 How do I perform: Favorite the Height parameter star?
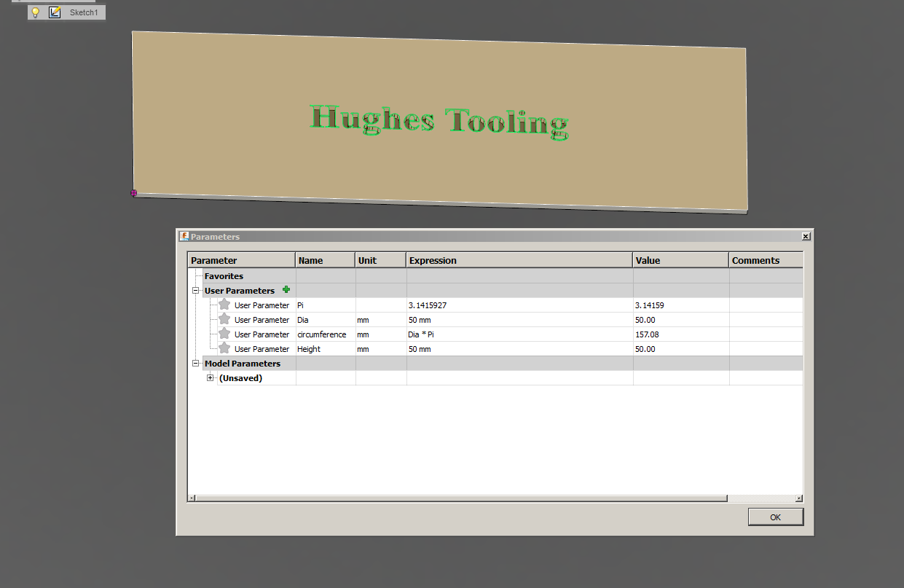(224, 348)
